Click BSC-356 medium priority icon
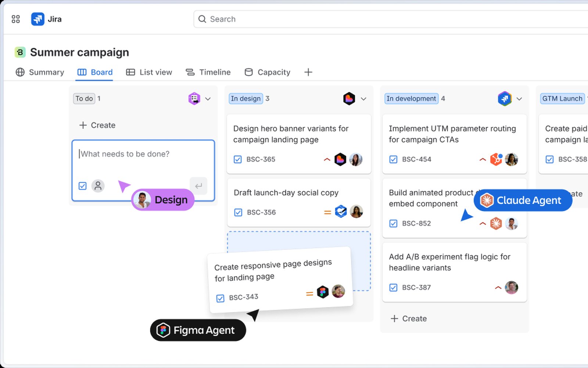This screenshot has height=368, width=588. click(x=327, y=212)
